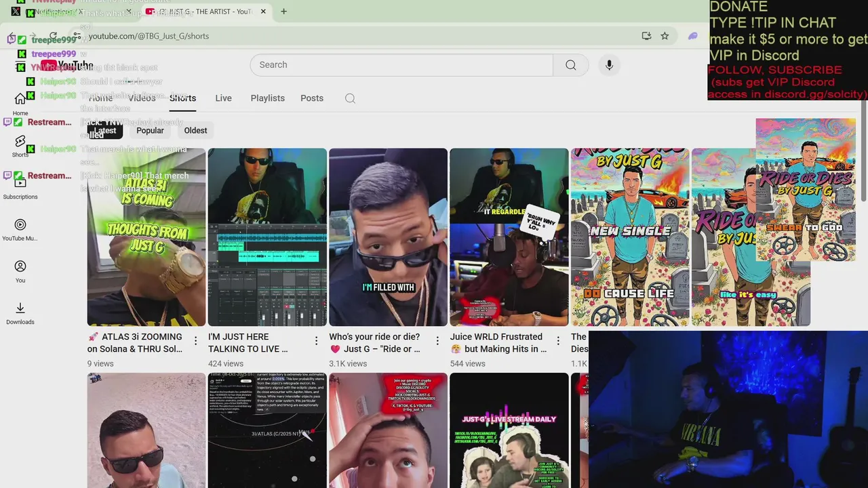Viewport: 868px width, 488px height.
Task: Click the YouTube logo
Action: point(66,65)
